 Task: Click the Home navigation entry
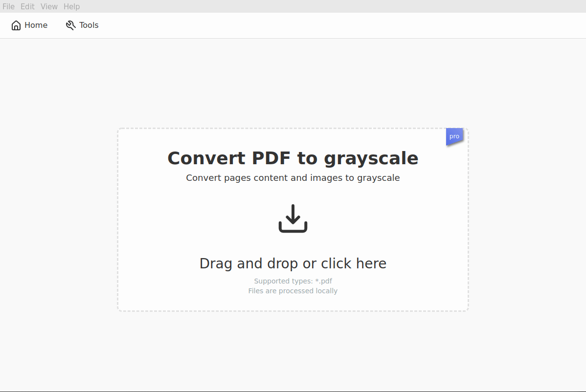pos(29,25)
